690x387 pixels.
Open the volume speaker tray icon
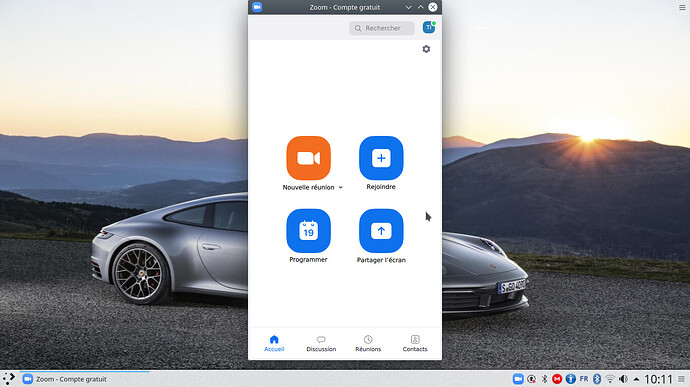[x=623, y=379]
